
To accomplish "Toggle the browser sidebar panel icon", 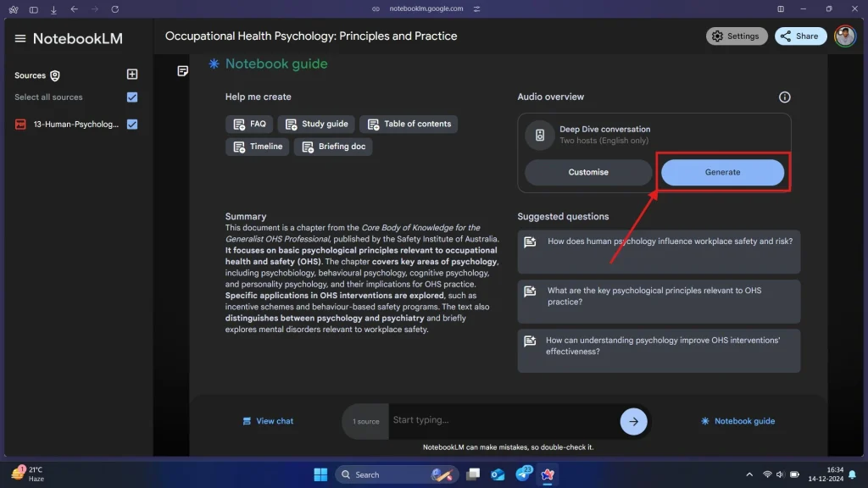I will [33, 9].
